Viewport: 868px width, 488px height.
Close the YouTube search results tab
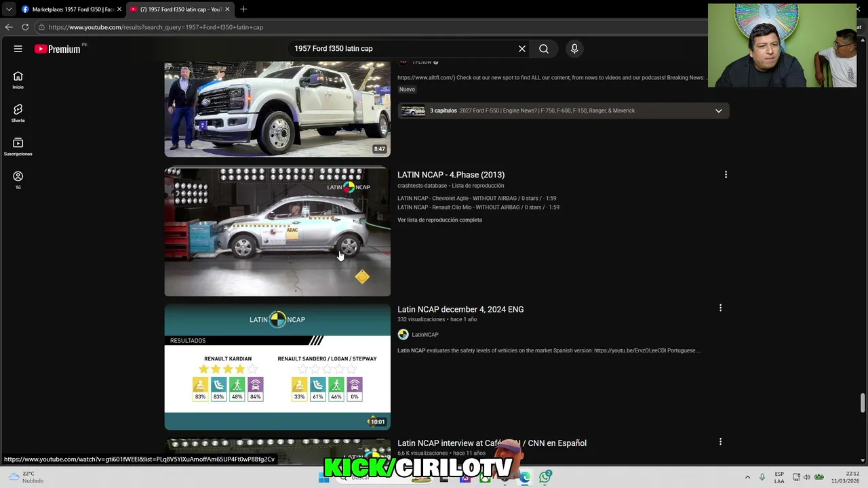[x=227, y=9]
